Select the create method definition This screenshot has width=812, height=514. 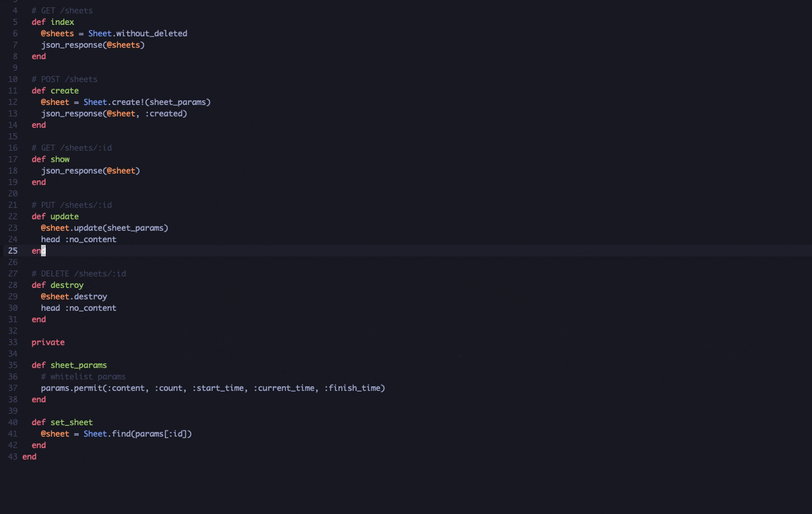[64, 90]
